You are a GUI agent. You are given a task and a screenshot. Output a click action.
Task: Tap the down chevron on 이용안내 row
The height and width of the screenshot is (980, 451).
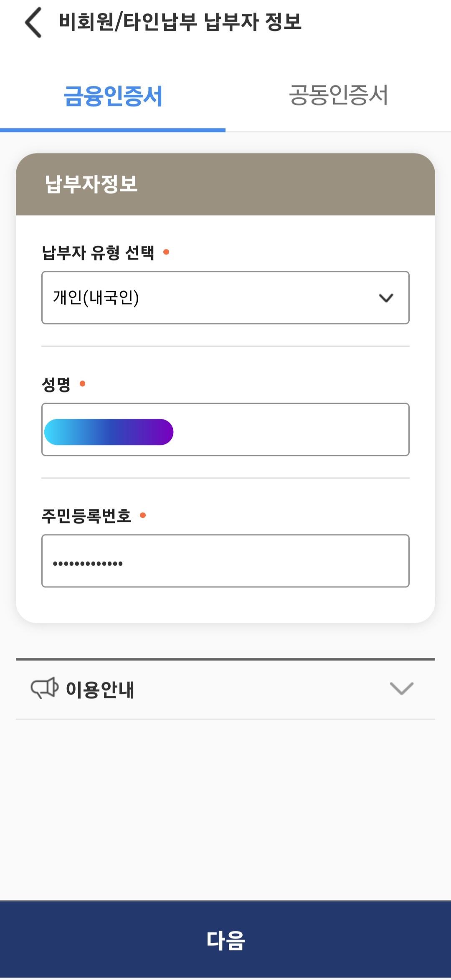tap(401, 688)
